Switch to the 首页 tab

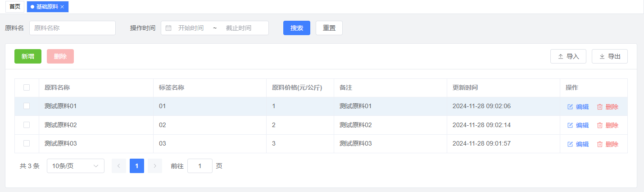[15, 7]
